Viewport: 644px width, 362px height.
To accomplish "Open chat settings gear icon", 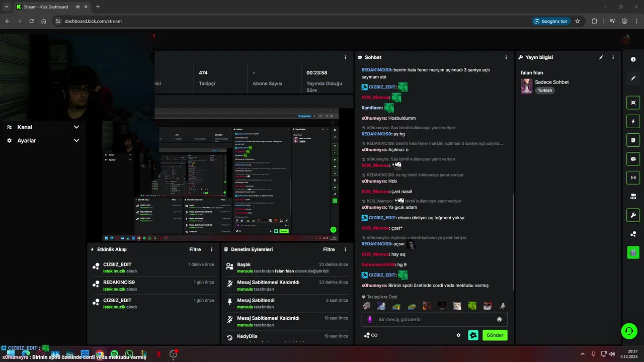I will [x=458, y=335].
